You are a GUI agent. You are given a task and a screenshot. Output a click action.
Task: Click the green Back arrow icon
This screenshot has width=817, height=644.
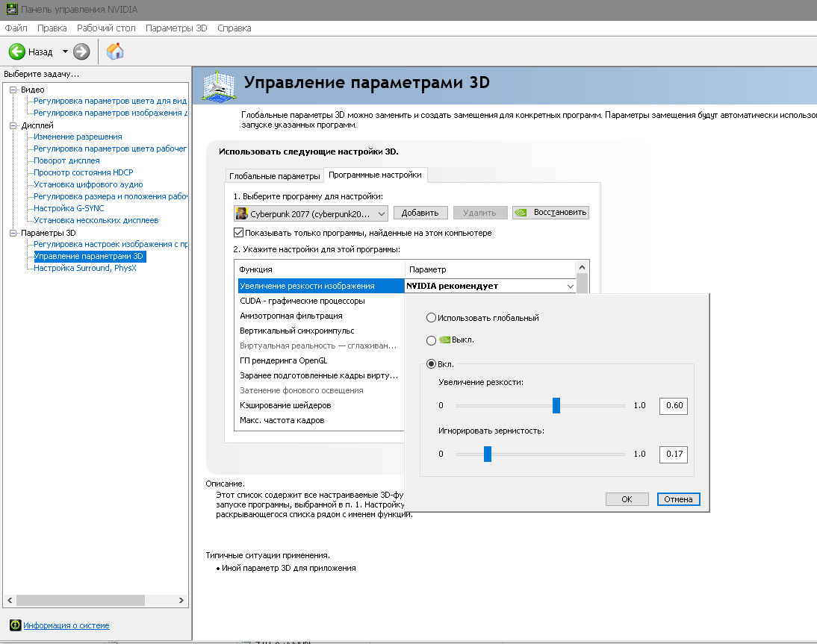pos(16,51)
